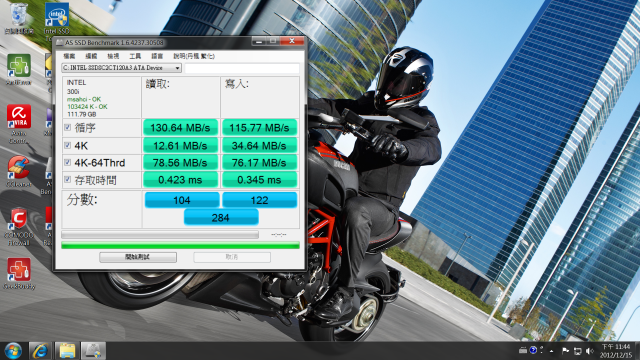Open the Edit (編輯) menu
The width and height of the screenshot is (640, 360).
(x=91, y=56)
